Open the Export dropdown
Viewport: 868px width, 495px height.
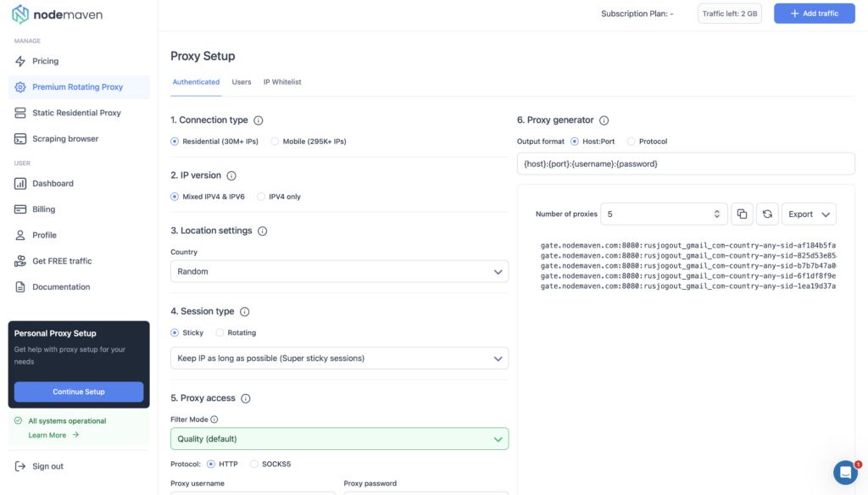click(809, 214)
